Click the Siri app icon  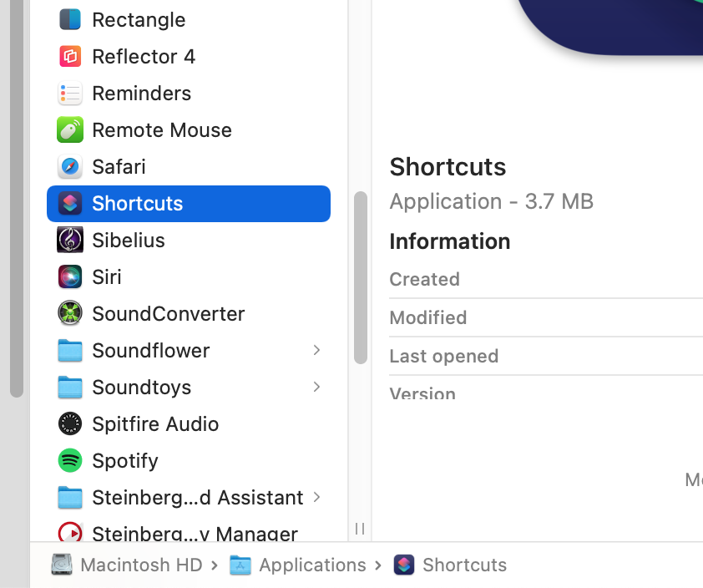point(70,276)
